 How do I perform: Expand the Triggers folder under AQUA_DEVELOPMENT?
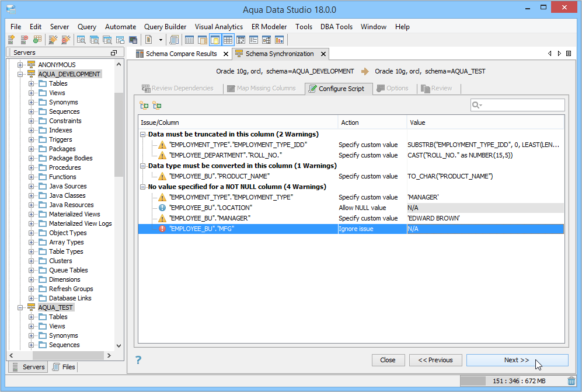31,140
